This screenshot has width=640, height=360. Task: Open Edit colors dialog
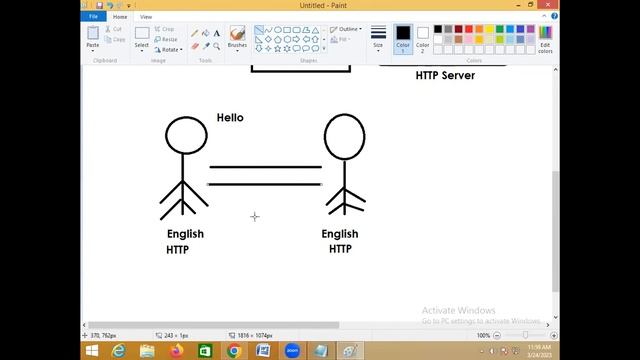[545, 39]
